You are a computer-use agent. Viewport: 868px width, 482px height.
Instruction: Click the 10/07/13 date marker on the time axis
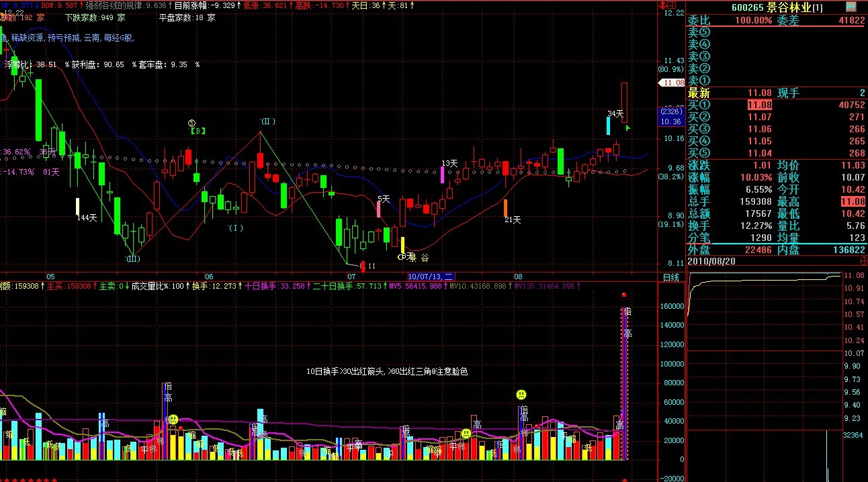(x=431, y=276)
